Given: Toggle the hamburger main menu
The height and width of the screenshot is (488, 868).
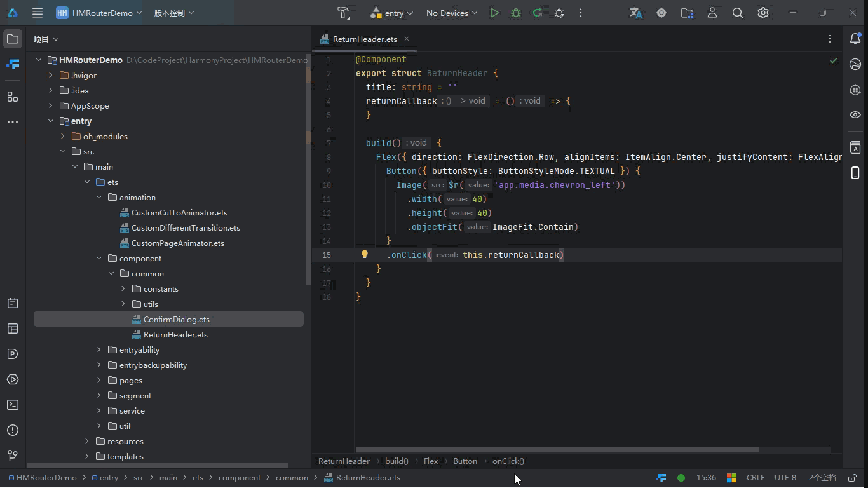Looking at the screenshot, I should [x=37, y=13].
